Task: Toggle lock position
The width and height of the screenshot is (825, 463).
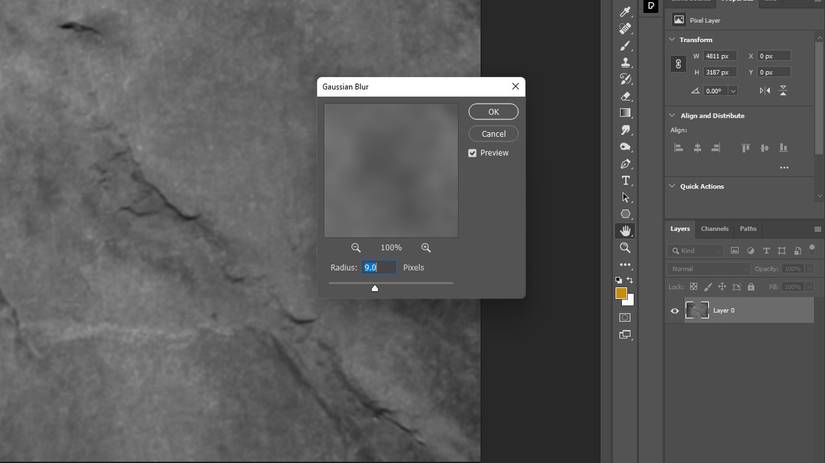Action: 722,287
